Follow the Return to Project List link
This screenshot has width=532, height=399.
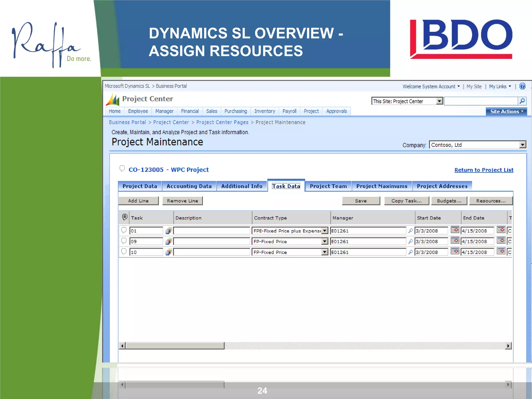pos(484,170)
